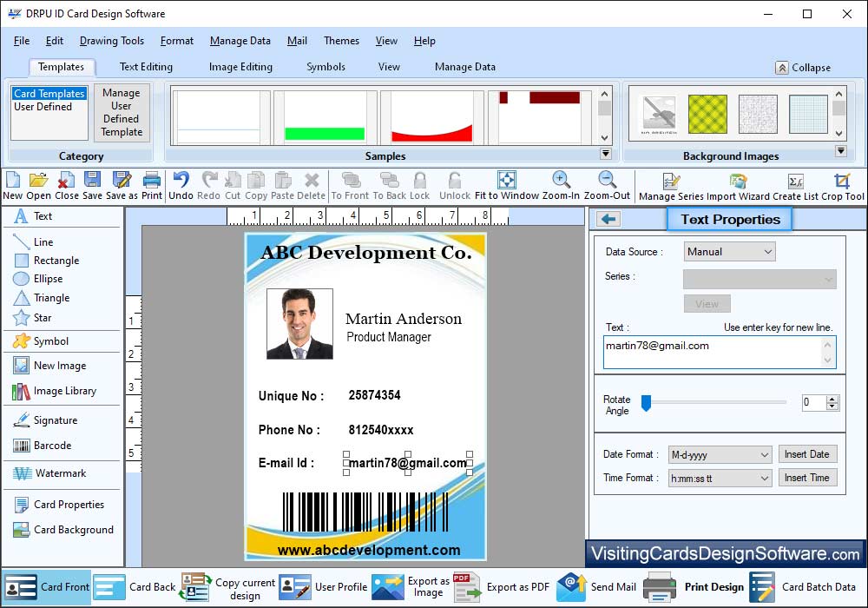This screenshot has width=868, height=608.
Task: Open Card Properties
Action: click(x=59, y=505)
